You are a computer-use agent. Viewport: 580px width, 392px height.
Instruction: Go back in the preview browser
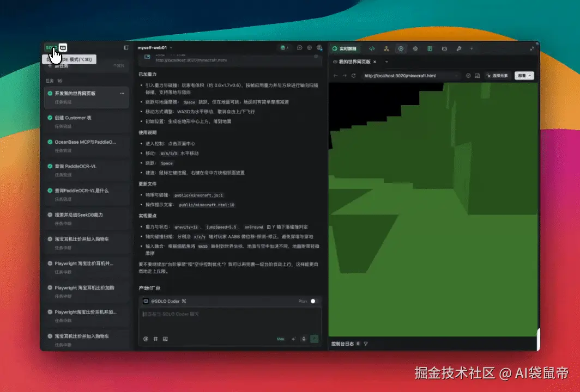335,76
